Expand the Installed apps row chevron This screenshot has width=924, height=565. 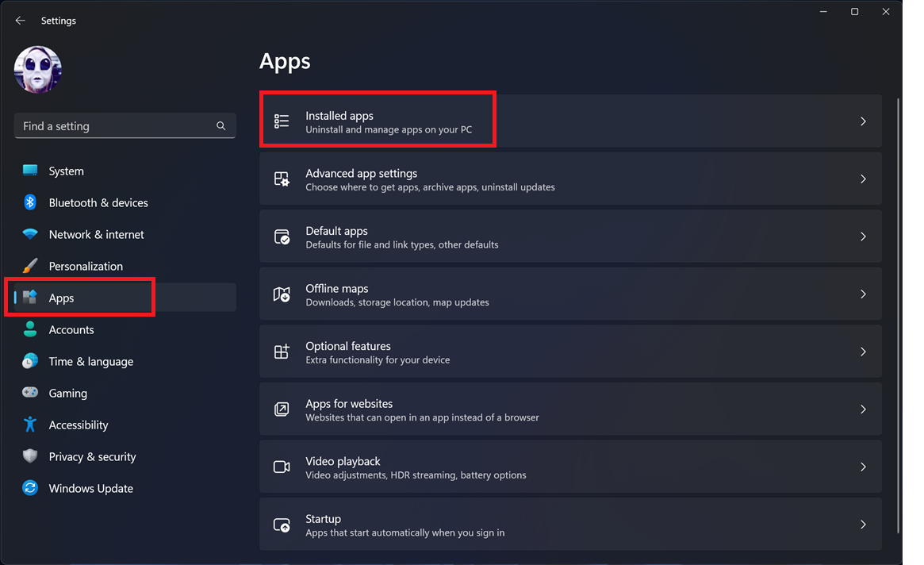(x=864, y=121)
